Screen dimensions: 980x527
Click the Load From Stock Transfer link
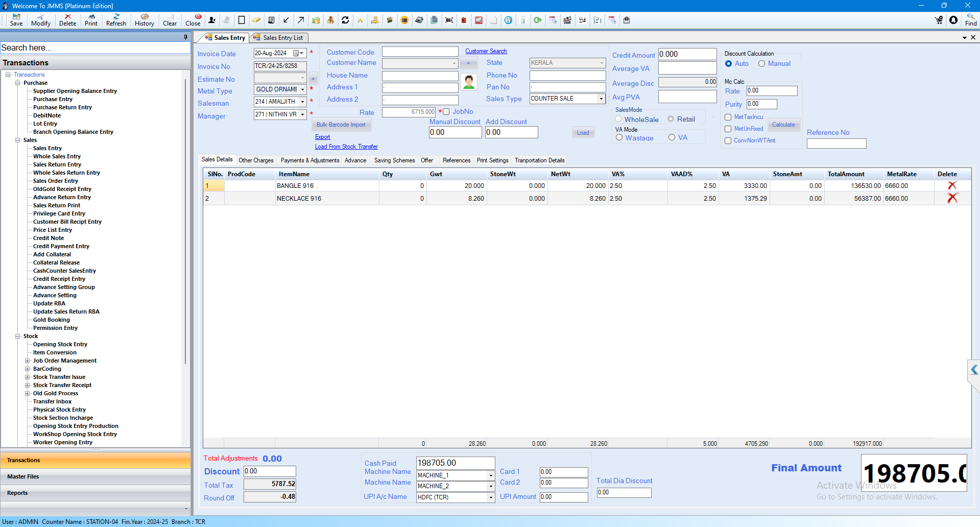(346, 147)
